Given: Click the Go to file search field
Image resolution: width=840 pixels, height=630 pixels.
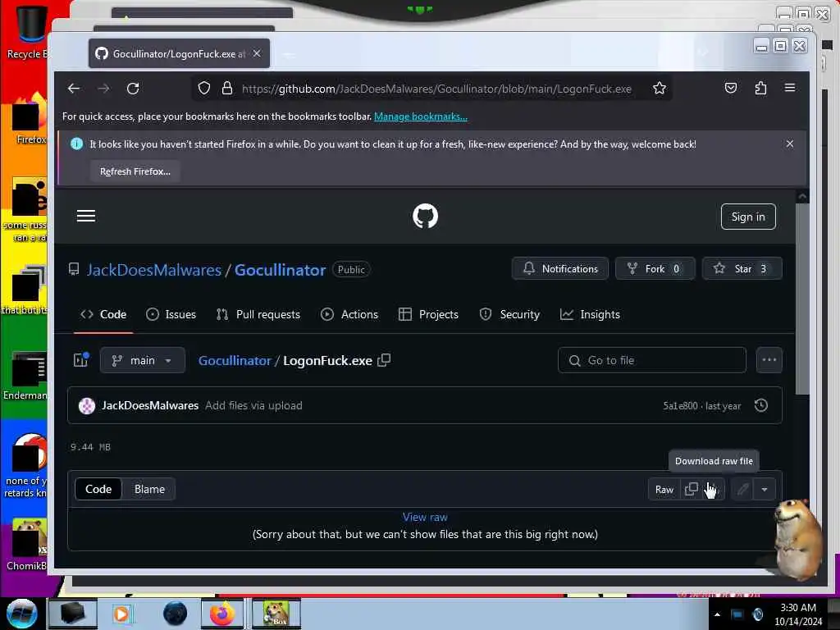Looking at the screenshot, I should coord(652,360).
